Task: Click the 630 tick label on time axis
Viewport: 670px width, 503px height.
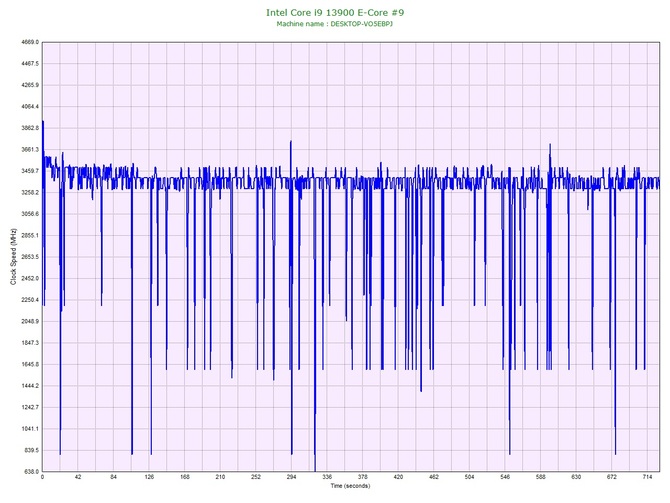Action: point(576,477)
